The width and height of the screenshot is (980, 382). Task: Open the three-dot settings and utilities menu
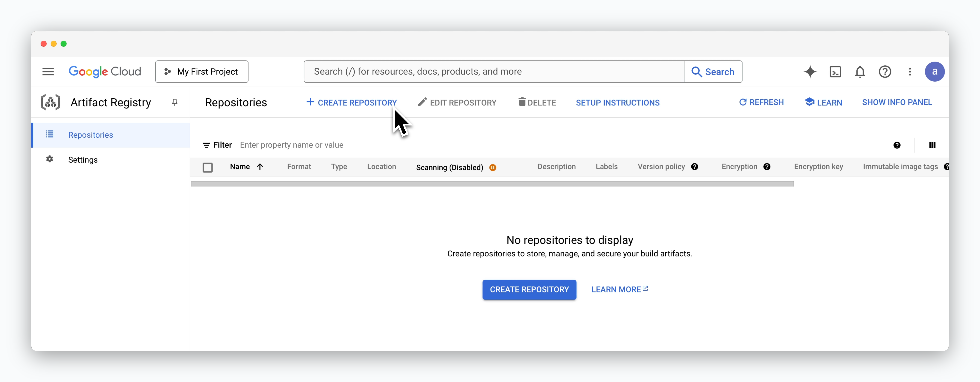pos(910,71)
